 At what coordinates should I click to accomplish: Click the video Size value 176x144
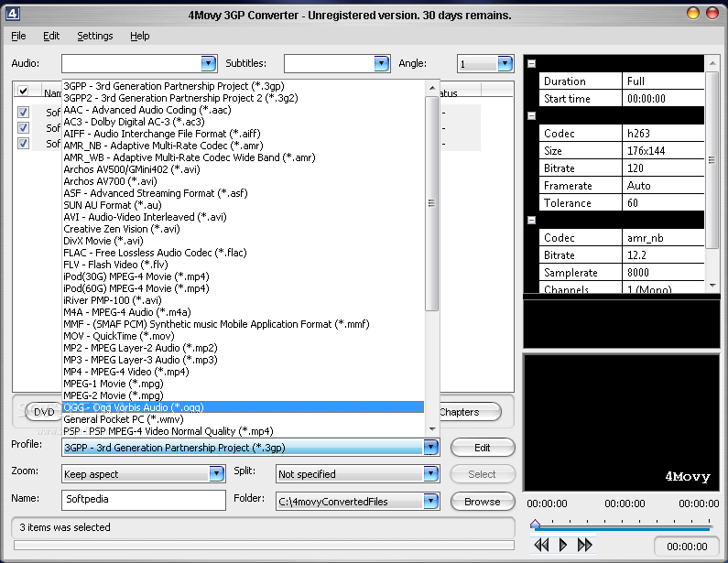click(x=663, y=151)
